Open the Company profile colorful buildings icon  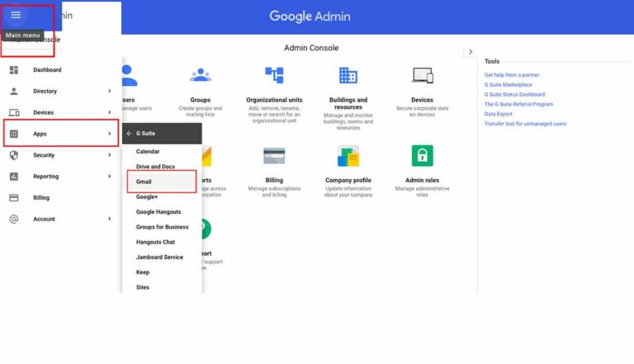tap(348, 157)
